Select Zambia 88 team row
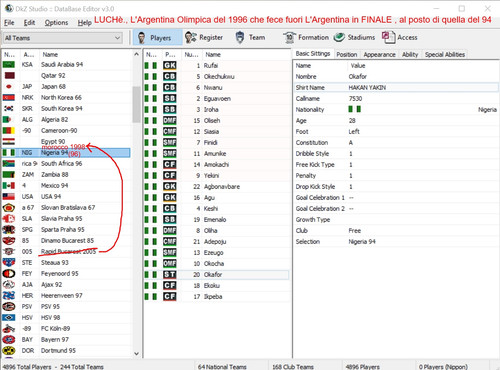Image resolution: width=500 pixels, height=370 pixels. [x=66, y=174]
